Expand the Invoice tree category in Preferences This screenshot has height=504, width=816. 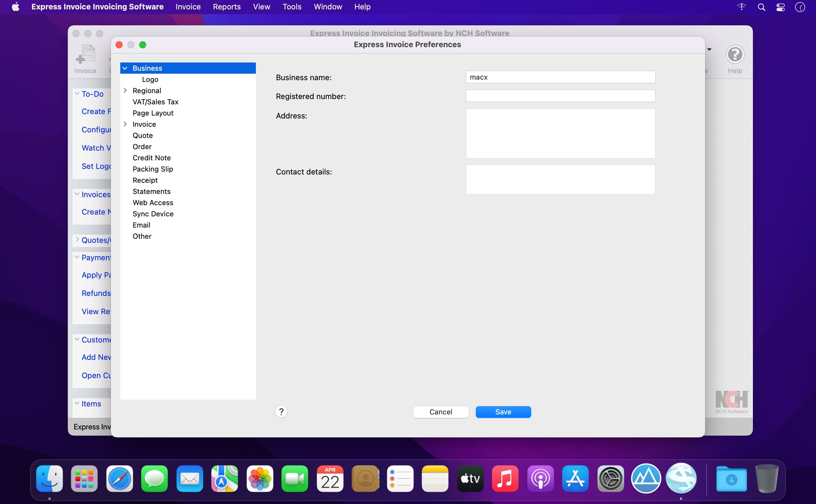(x=125, y=124)
